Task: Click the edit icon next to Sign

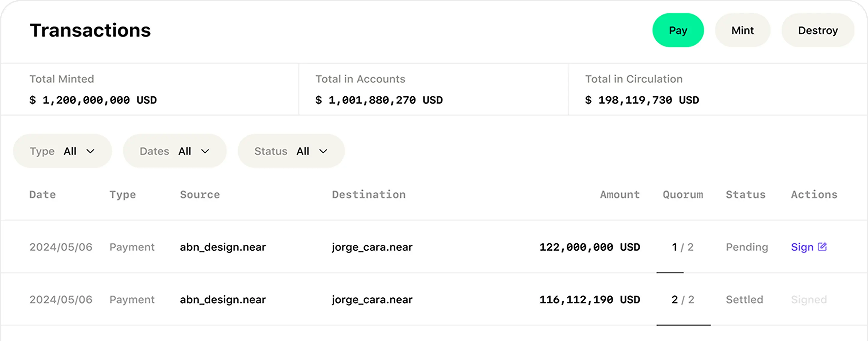Action: 822,247
